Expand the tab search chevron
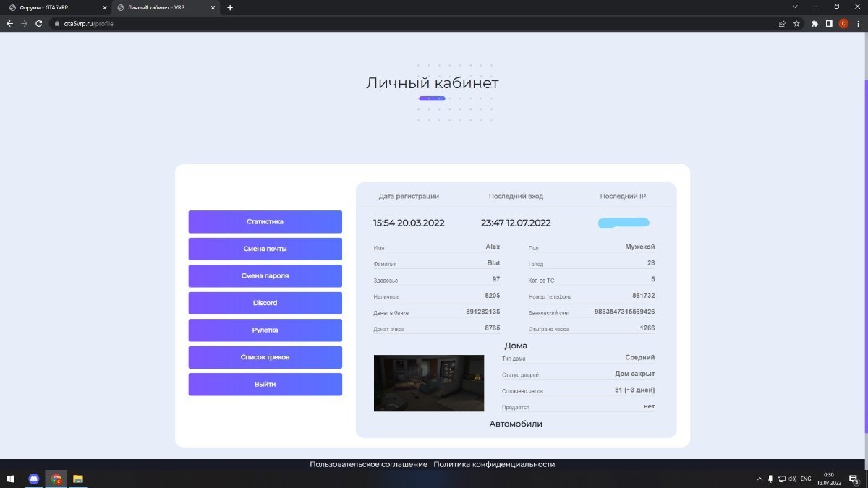Image resolution: width=868 pixels, height=488 pixels. click(796, 7)
